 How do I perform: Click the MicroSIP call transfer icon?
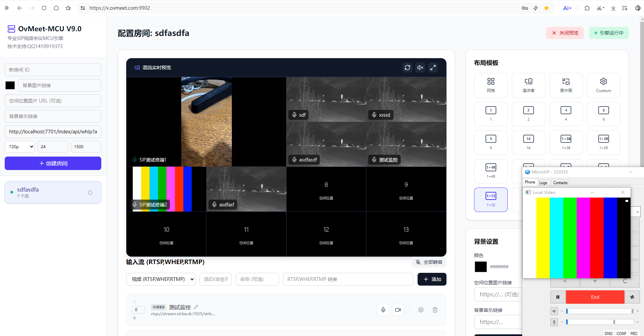click(x=632, y=297)
